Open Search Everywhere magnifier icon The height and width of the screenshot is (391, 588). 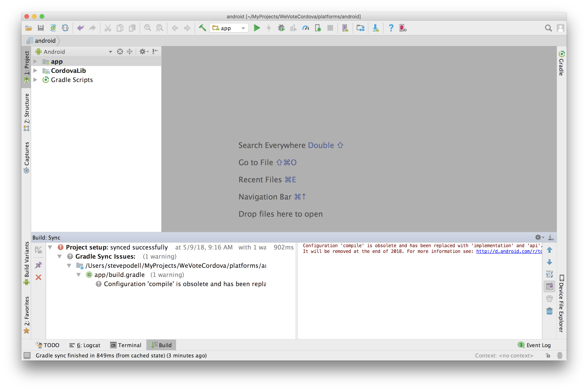(x=548, y=28)
